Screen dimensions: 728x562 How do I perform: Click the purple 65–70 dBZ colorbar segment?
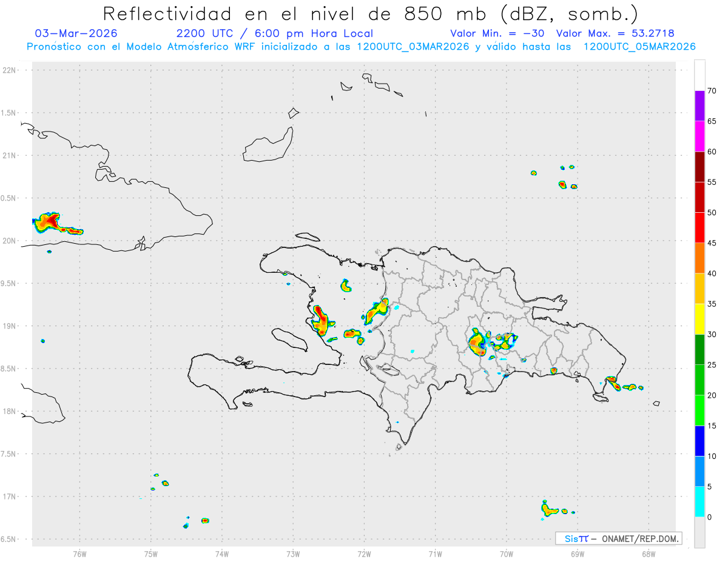coord(699,105)
